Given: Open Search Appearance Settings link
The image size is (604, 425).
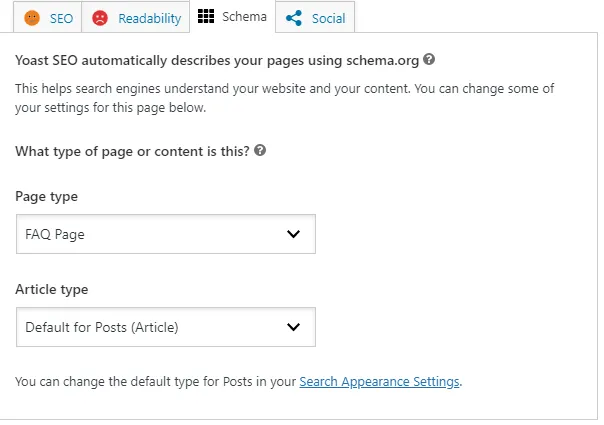Looking at the screenshot, I should coord(379,382).
